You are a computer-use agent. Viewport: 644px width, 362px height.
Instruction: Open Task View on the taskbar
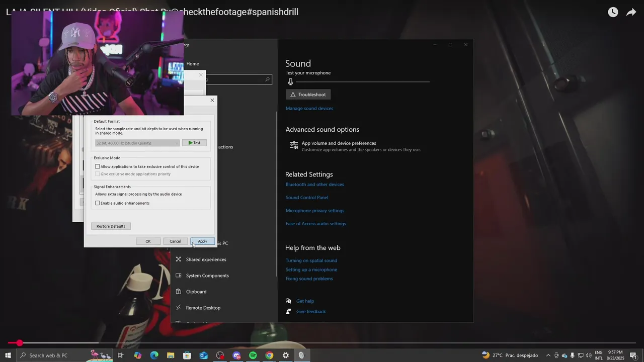point(121,355)
